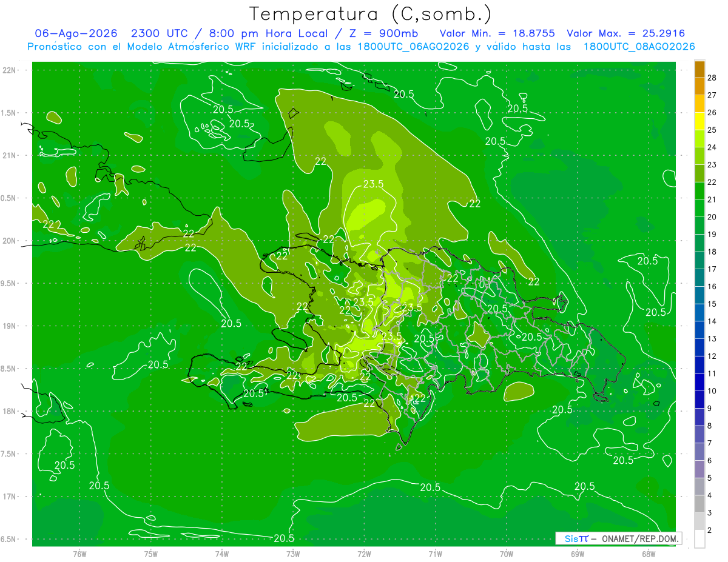Click the legend number '28'

click(x=712, y=78)
